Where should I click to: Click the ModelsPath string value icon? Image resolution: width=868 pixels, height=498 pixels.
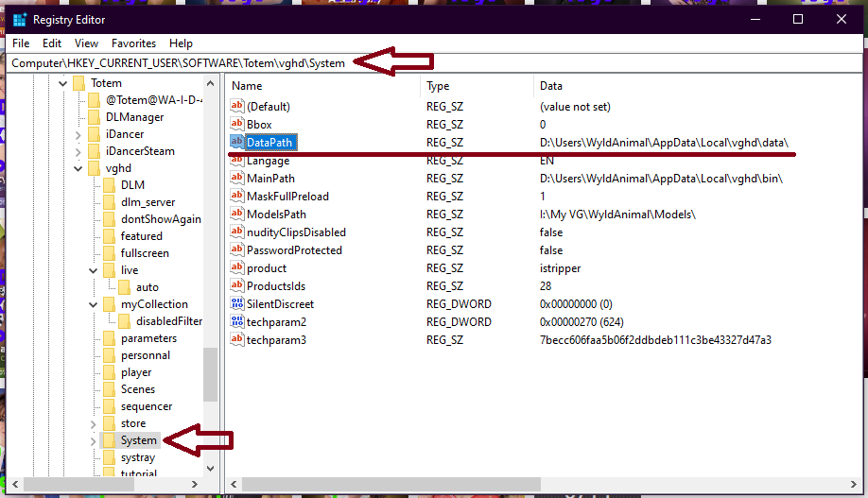236,215
